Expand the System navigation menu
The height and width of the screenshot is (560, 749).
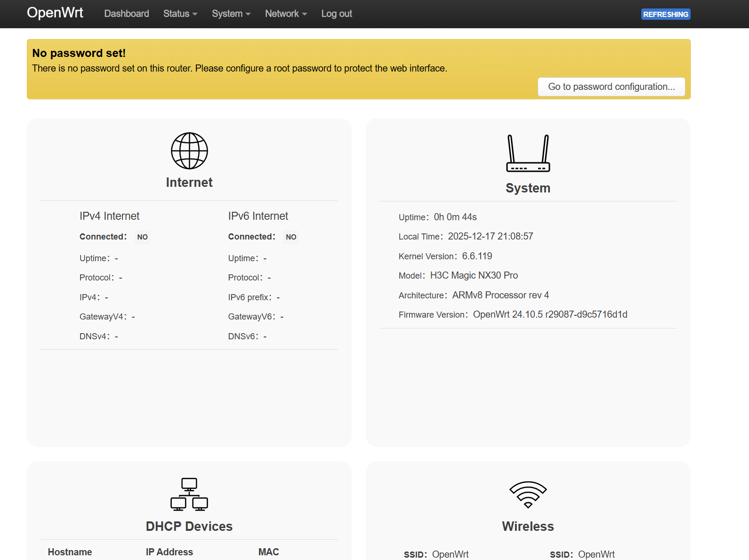click(231, 14)
